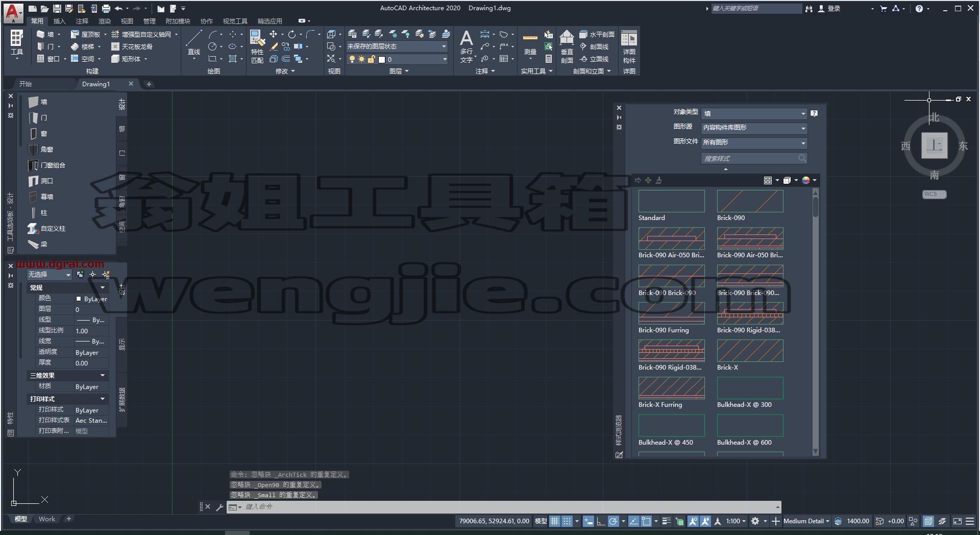980x535 pixels.
Task: Click the save icon in quick access toolbar
Action: (x=57, y=9)
